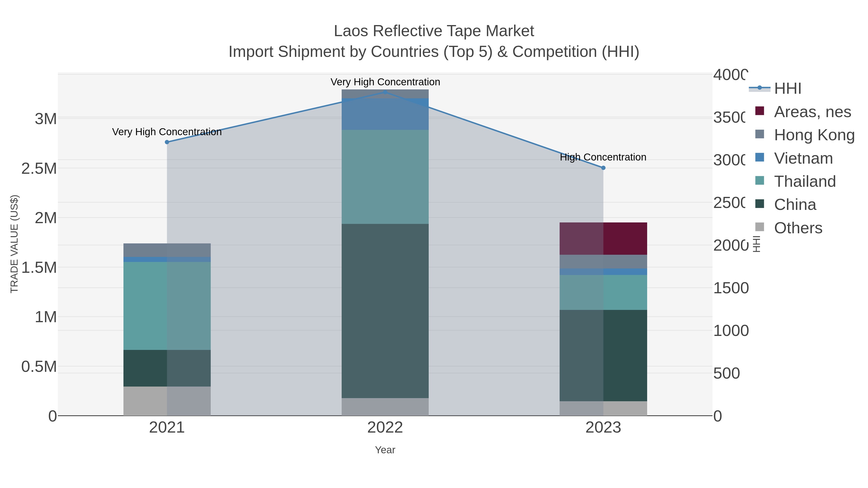Click the 3M left axis tick label
The height and width of the screenshot is (488, 868).
click(x=46, y=119)
